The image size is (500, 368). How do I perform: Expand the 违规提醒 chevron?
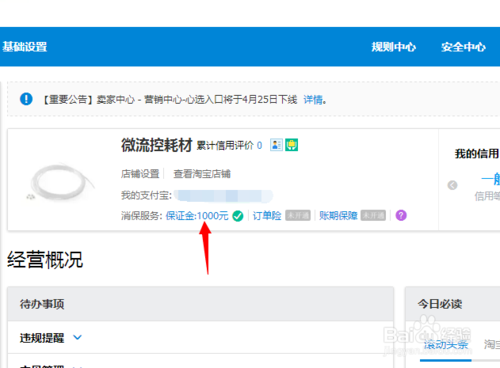tap(77, 337)
